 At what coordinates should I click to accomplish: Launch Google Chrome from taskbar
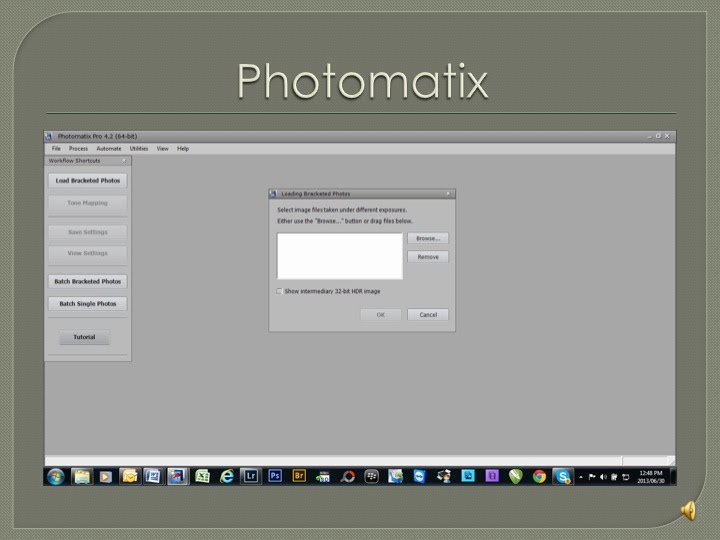click(539, 477)
